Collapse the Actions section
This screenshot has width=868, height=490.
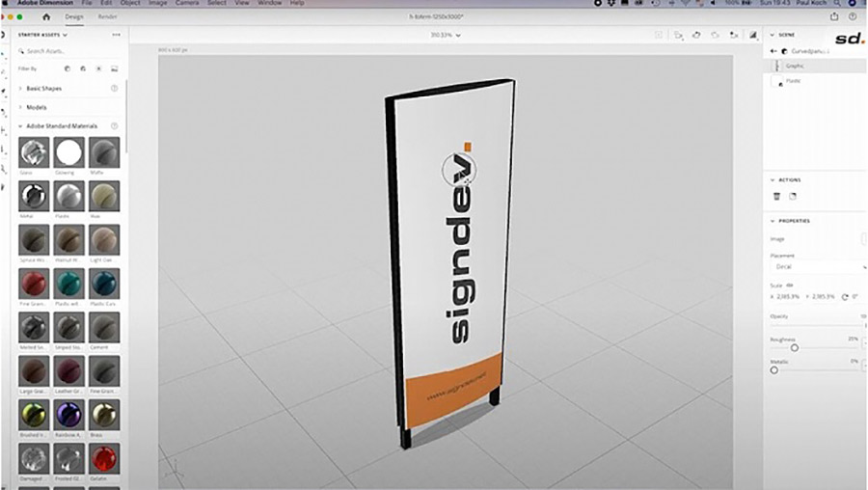[773, 180]
